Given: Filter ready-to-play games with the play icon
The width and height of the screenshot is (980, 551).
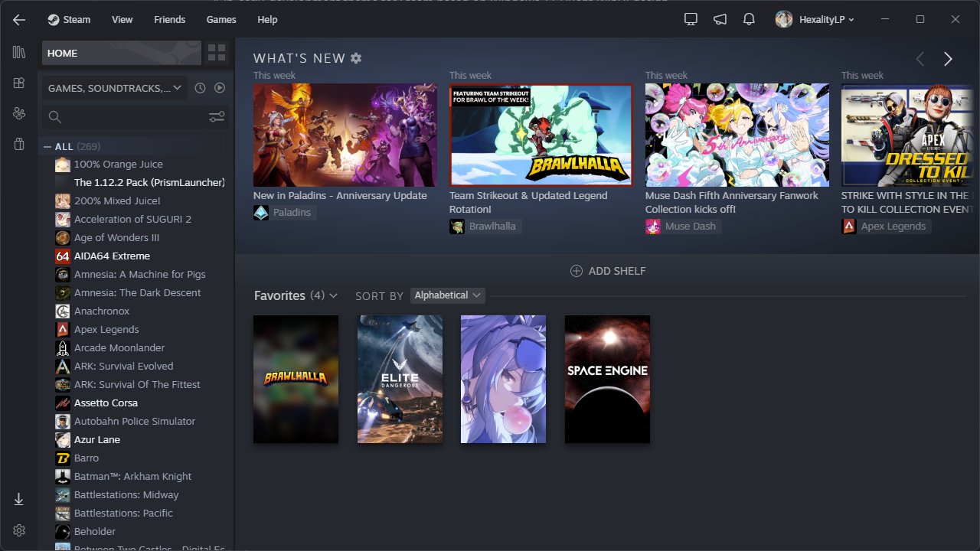Looking at the screenshot, I should coord(220,87).
